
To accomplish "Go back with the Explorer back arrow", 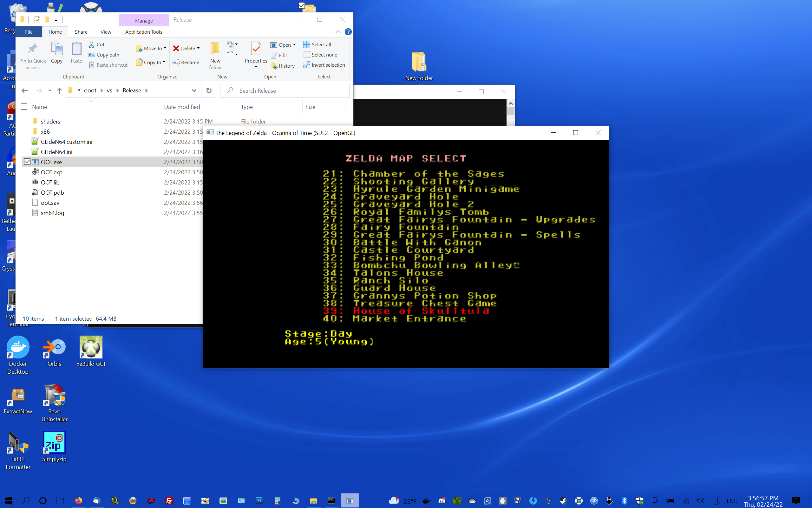I will click(24, 90).
